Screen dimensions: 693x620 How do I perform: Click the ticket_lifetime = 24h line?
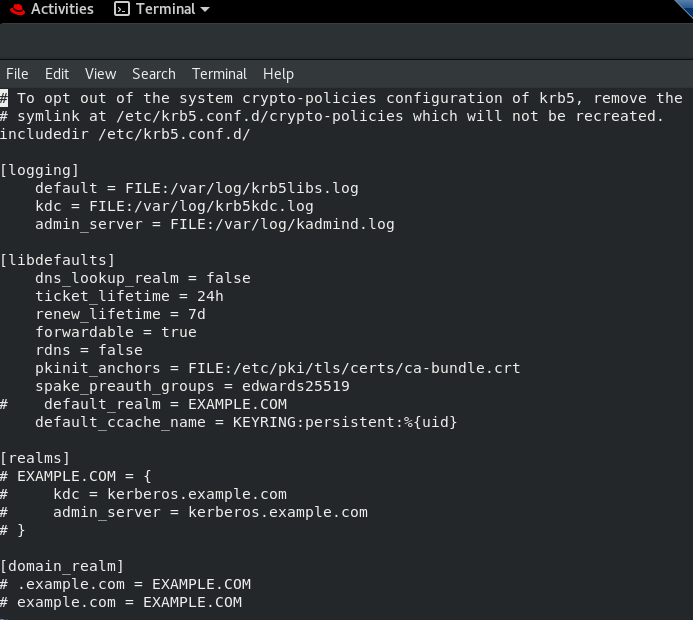pos(129,296)
